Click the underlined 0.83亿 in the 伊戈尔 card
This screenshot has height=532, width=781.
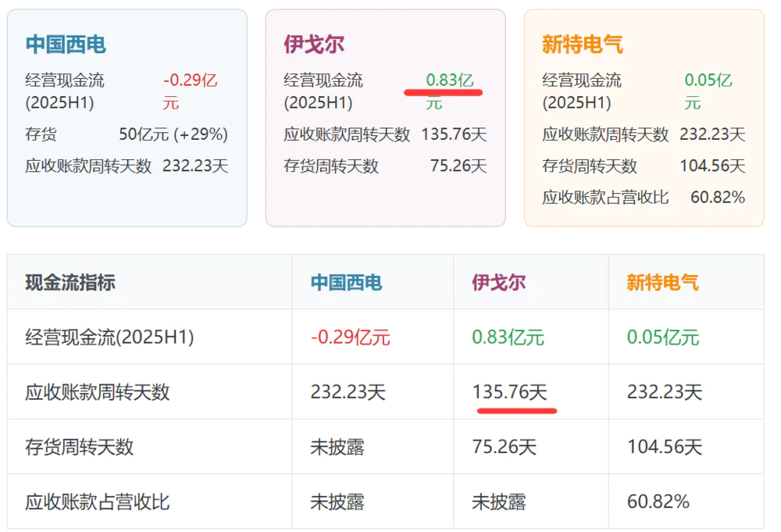(x=449, y=80)
